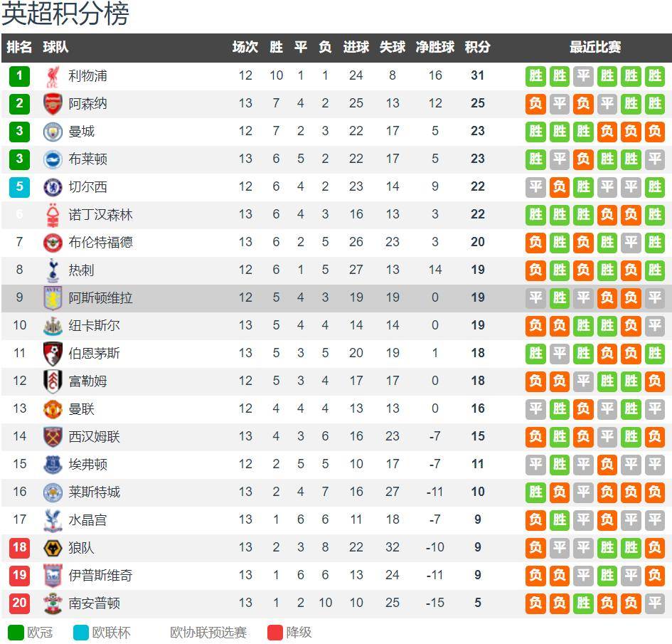Screen dimensions: 672x644
Task: Click the green 欧冠 legend swatch
Action: [x=16, y=633]
